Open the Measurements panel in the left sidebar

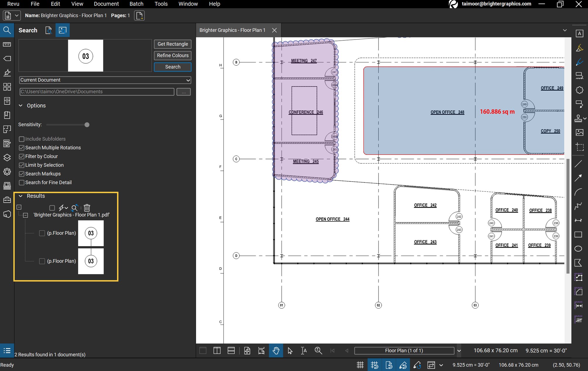7,44
